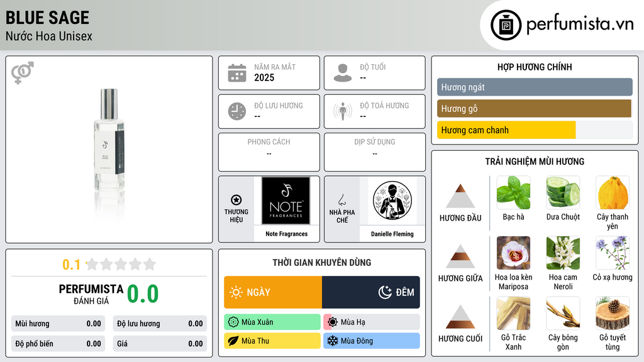The image size is (644, 362).
Task: Click the Hương cuối pyramid icon
Action: (x=460, y=317)
